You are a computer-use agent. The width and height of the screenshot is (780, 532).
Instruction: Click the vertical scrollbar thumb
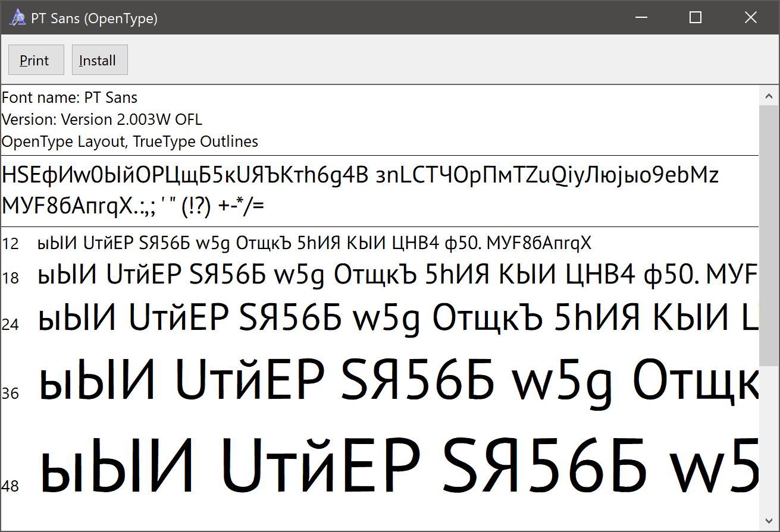(x=768, y=236)
